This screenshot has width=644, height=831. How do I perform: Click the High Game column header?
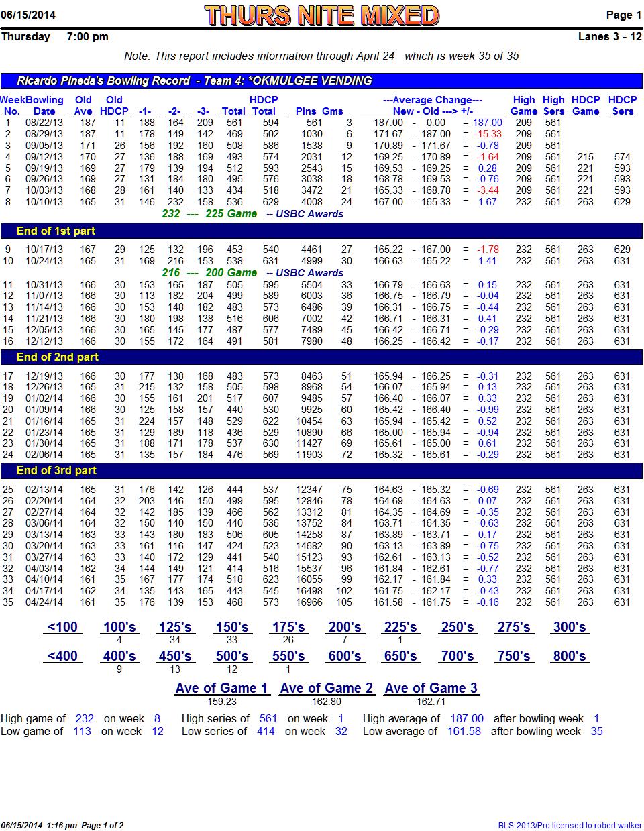click(523, 105)
